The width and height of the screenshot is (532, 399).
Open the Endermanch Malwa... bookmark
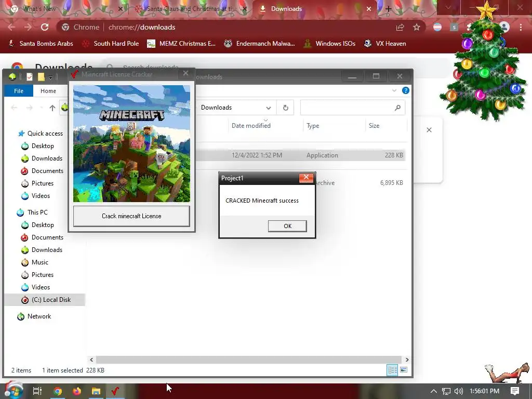(x=260, y=44)
